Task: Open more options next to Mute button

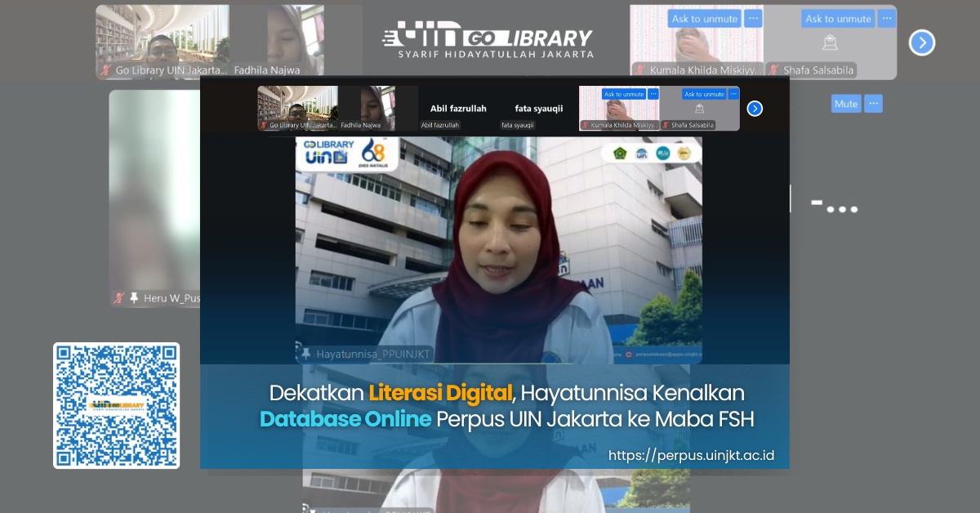Action: tap(874, 104)
